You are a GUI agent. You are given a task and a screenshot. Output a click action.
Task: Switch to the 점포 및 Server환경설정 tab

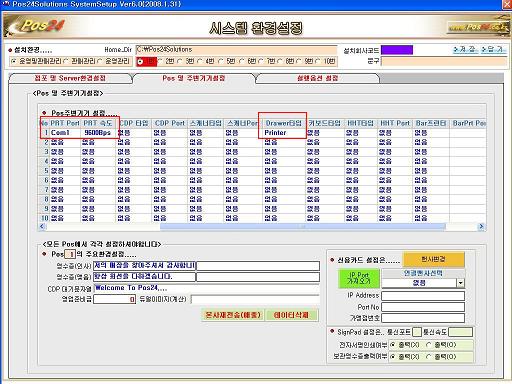[x=70, y=78]
